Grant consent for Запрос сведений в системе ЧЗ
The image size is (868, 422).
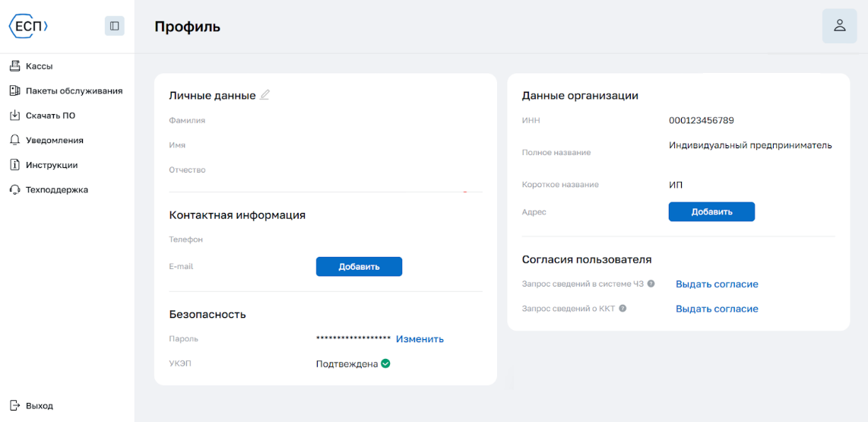tap(717, 284)
